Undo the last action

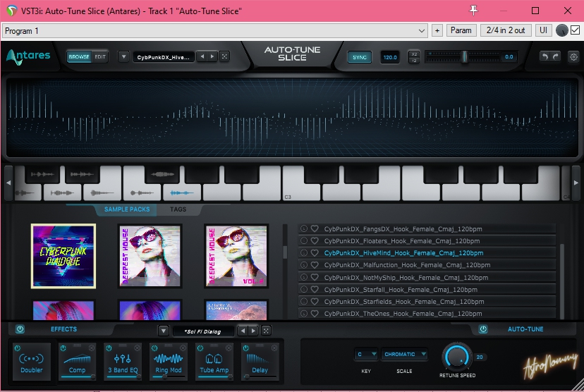point(545,56)
